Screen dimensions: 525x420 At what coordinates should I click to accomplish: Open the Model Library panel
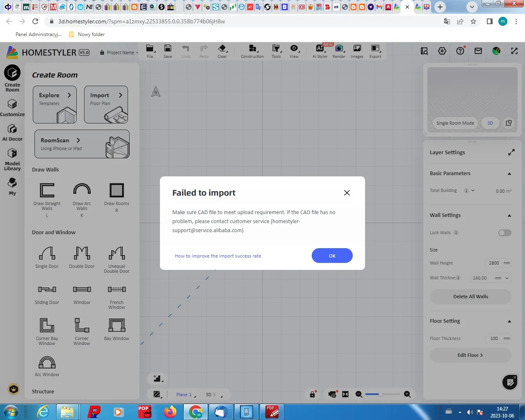[12, 160]
